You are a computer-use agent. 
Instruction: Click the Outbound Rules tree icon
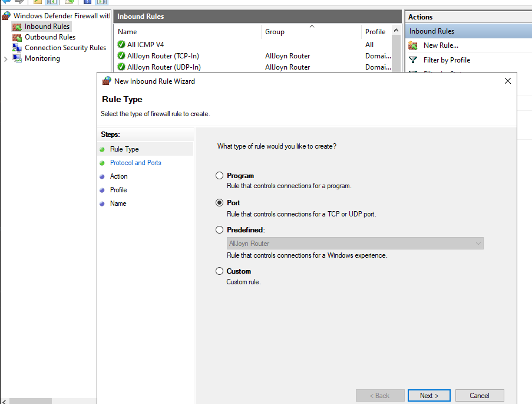[x=17, y=37]
